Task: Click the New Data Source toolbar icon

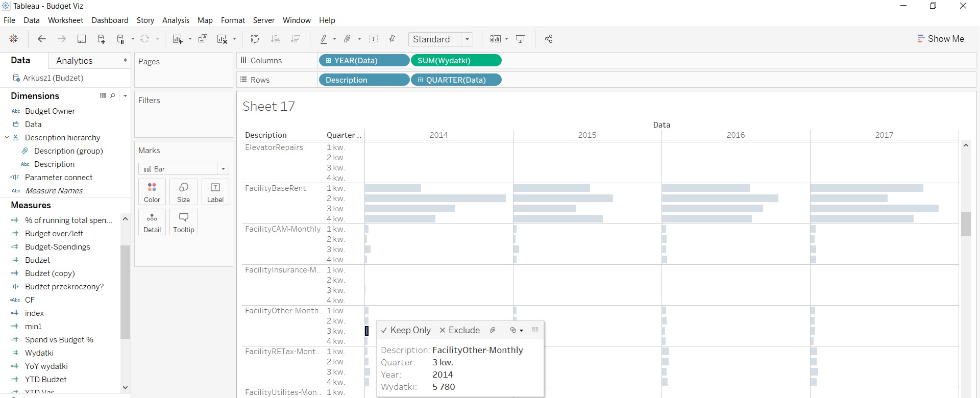Action: pyautogui.click(x=101, y=39)
